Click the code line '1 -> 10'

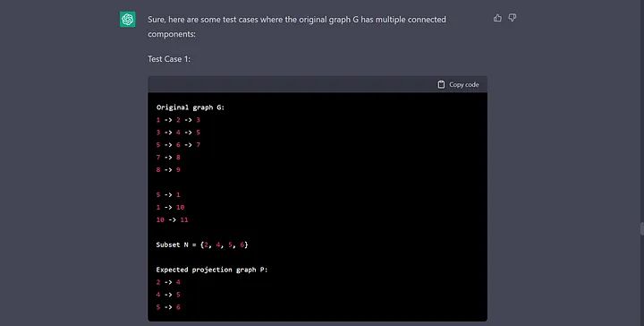(170, 207)
